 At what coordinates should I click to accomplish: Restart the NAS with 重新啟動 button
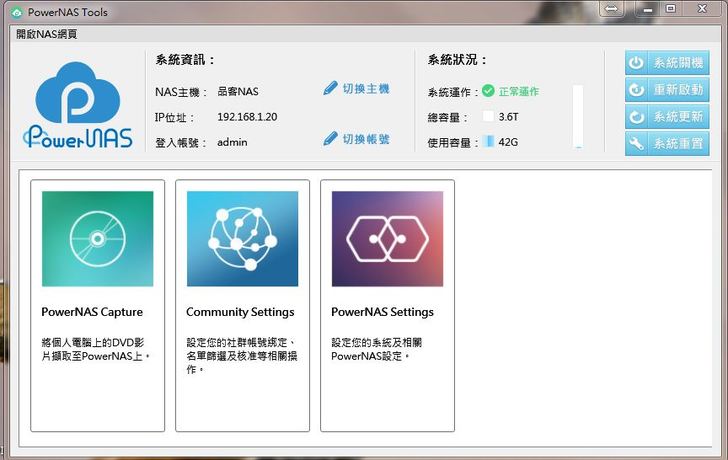tap(667, 90)
